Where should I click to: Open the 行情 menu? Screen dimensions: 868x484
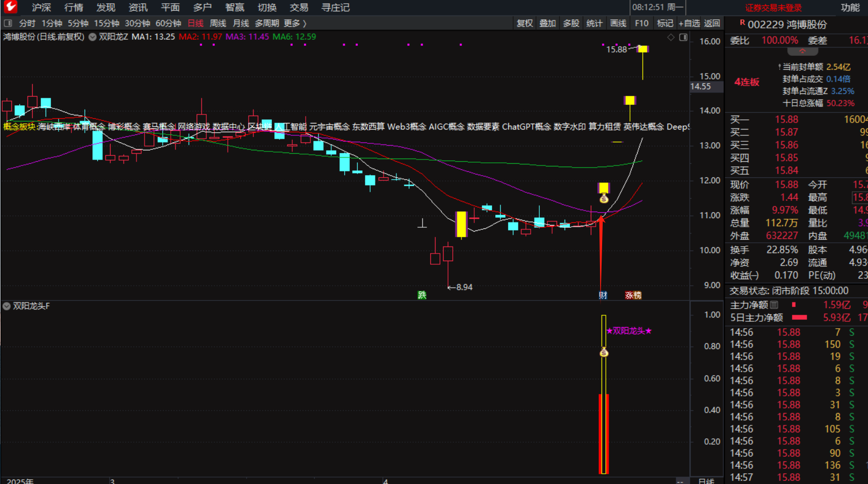pyautogui.click(x=74, y=8)
